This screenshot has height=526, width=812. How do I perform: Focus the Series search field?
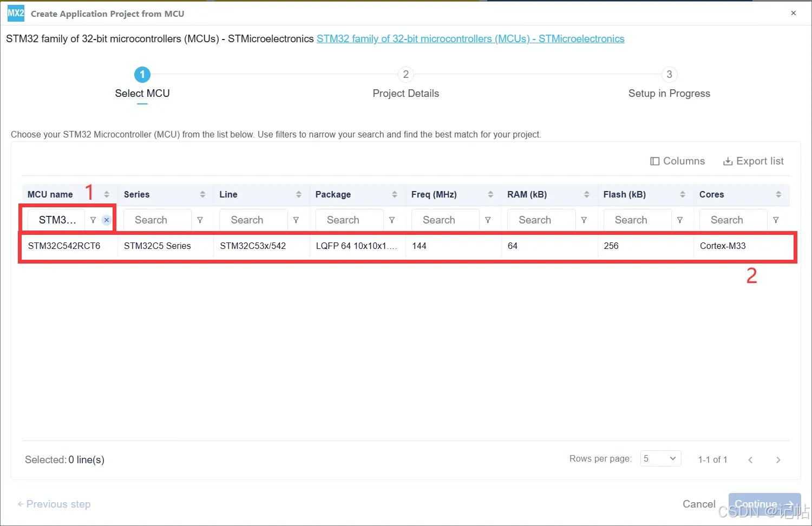point(158,220)
